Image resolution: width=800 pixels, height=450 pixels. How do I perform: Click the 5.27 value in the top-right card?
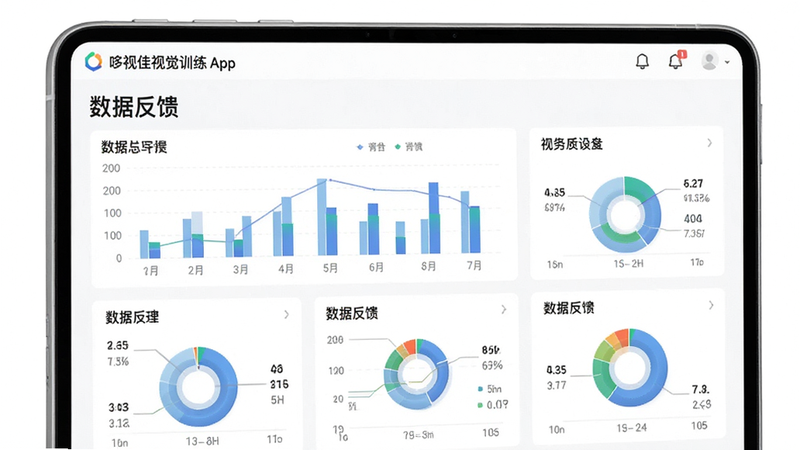(x=693, y=183)
